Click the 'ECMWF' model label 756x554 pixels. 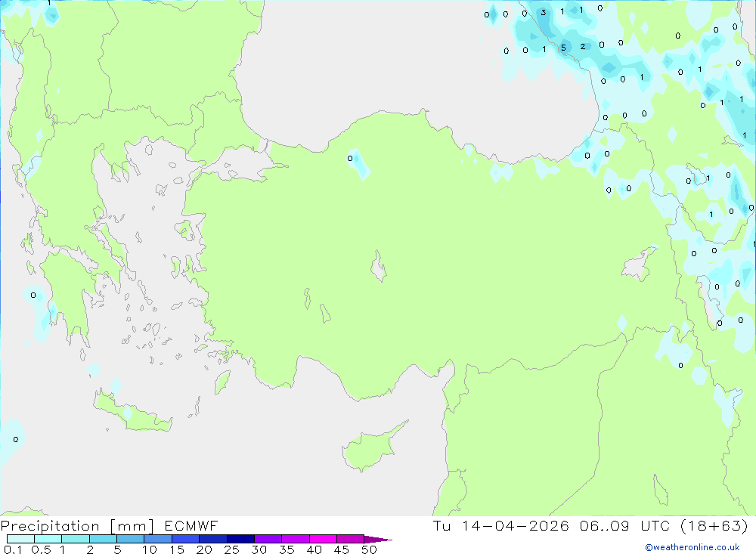[191, 525]
